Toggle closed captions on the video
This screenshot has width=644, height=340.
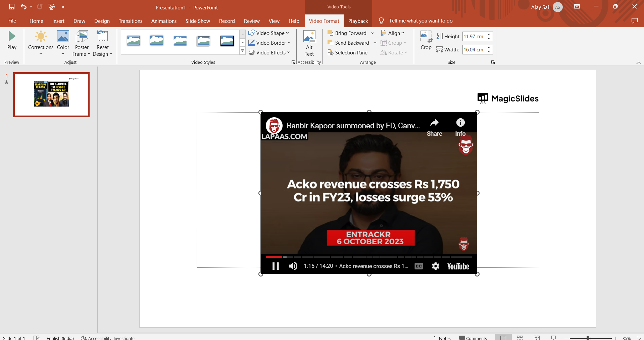coord(419,266)
